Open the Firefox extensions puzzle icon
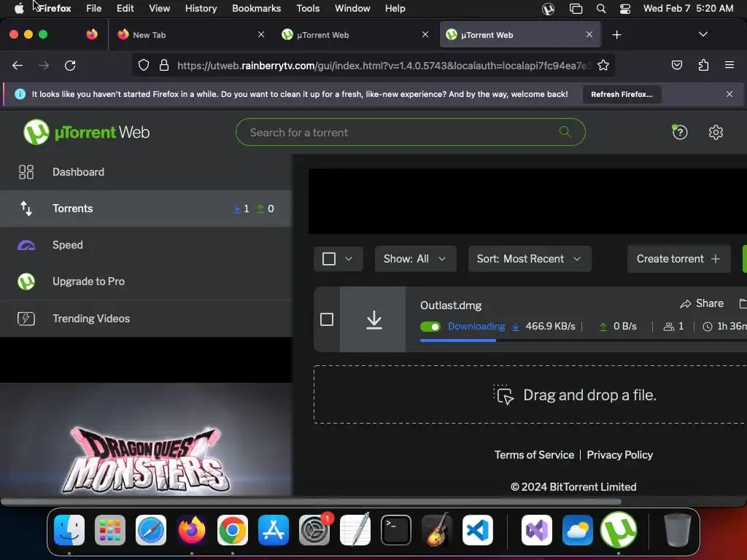This screenshot has height=560, width=747. [703, 65]
